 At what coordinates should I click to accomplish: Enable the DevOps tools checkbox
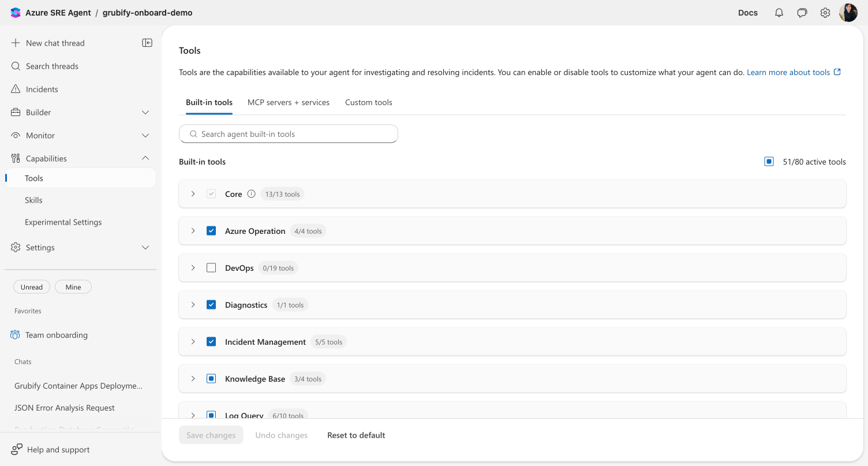point(211,268)
